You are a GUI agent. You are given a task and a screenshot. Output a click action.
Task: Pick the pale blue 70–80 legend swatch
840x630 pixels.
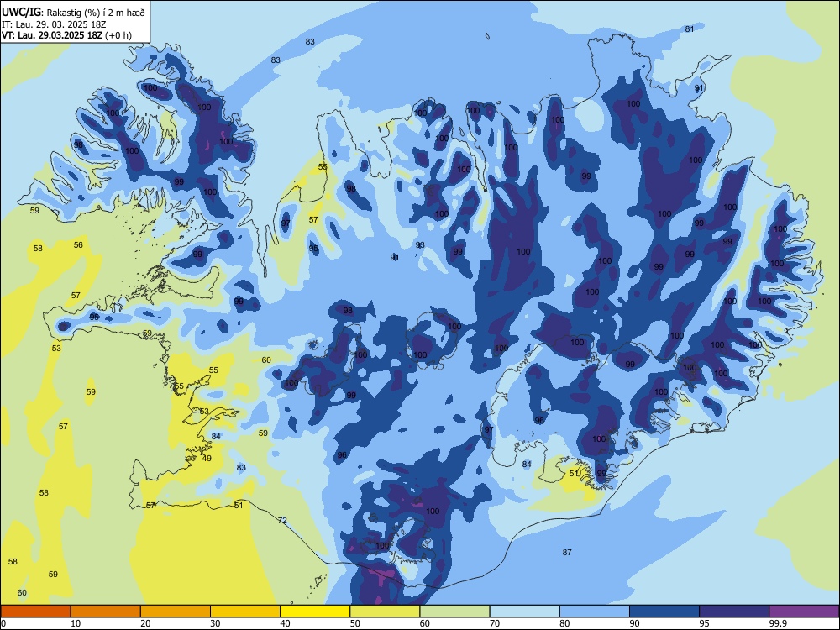pyautogui.click(x=524, y=612)
